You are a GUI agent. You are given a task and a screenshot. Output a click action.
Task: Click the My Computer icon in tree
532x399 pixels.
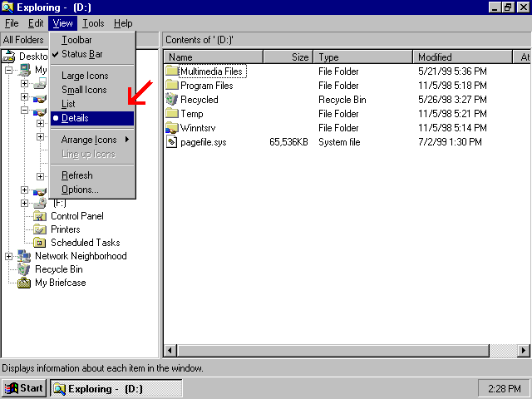[x=24, y=70]
